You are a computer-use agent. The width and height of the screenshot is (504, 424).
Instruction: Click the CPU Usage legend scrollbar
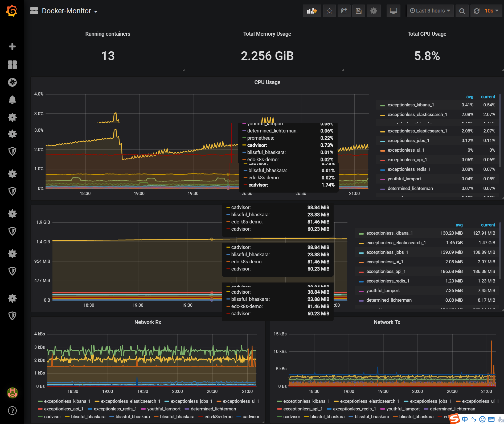[500, 131]
